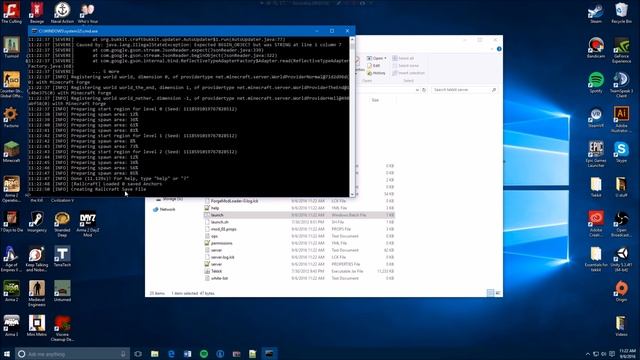Viewport: 640px width, 360px height.
Task: Open Microsoft Edge from taskbar
Action: pyautogui.click(x=171, y=354)
